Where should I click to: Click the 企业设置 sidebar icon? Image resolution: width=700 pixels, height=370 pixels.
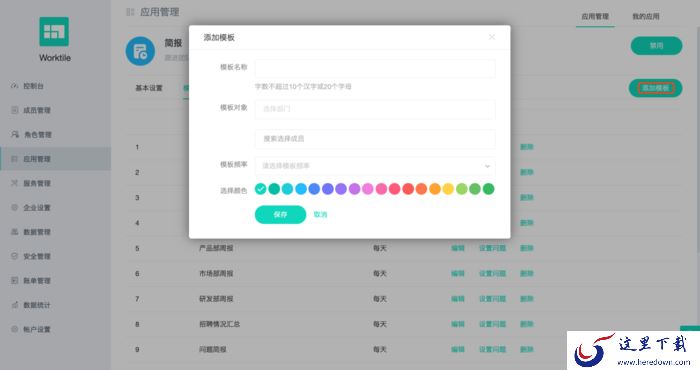pos(14,207)
